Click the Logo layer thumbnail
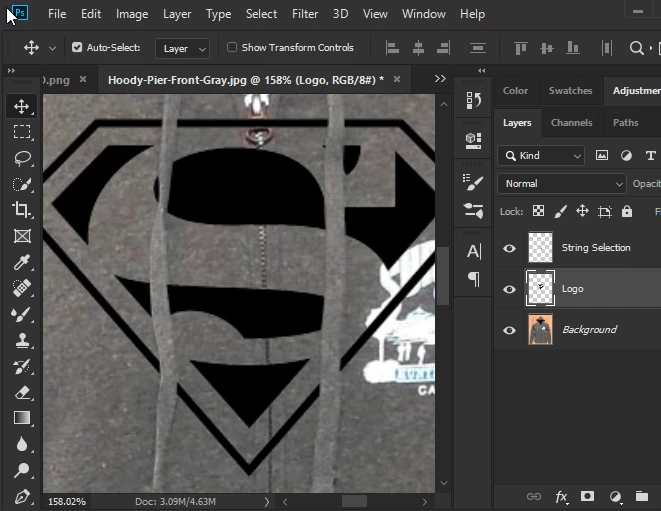Screen dimensions: 661x511 540,288
